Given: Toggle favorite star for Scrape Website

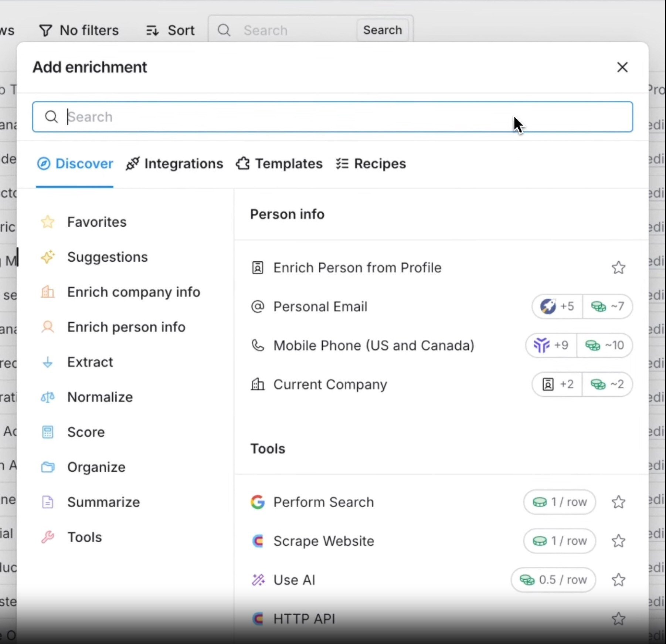Looking at the screenshot, I should [x=618, y=541].
